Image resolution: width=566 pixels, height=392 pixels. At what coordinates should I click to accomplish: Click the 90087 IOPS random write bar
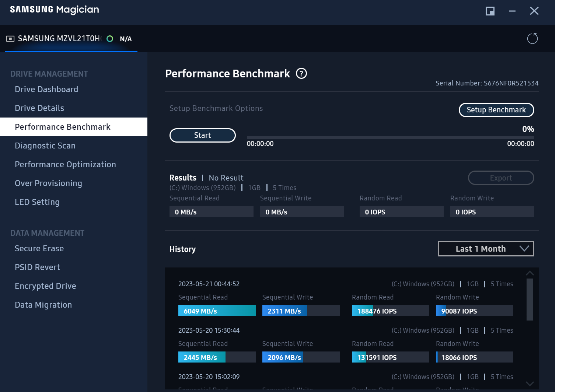coord(475,311)
